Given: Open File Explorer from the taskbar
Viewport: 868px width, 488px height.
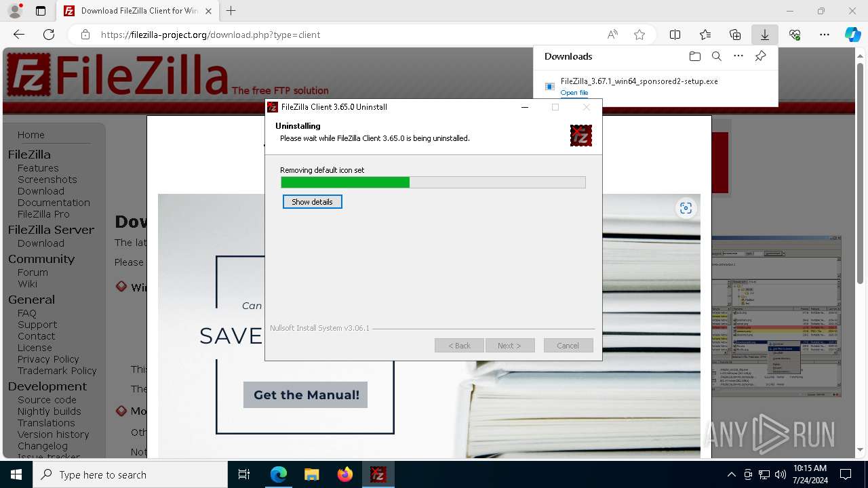Looking at the screenshot, I should tap(312, 474).
